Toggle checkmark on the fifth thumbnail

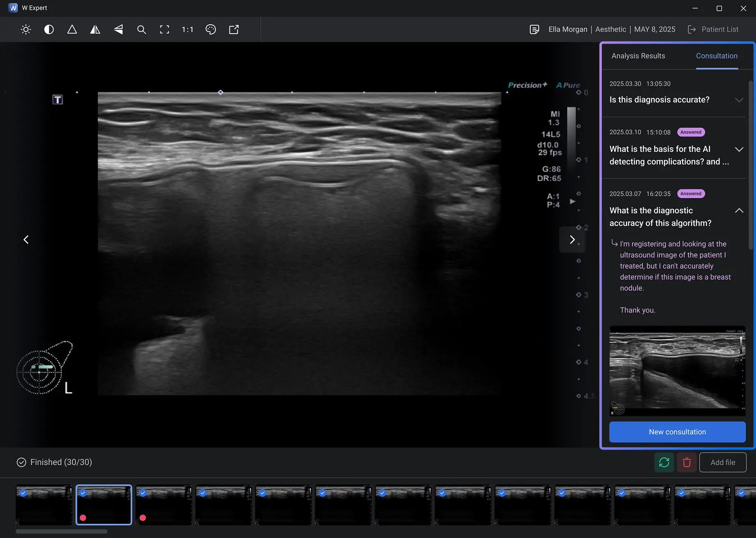[263, 493]
